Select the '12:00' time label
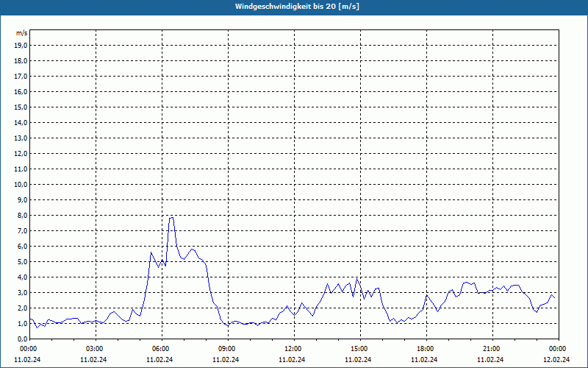This screenshot has height=368, width=588. click(x=294, y=349)
